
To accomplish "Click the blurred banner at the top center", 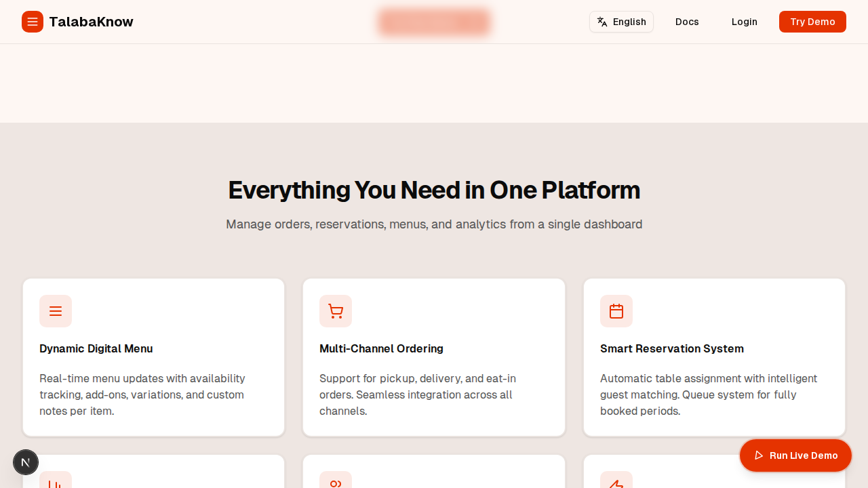I will click(x=434, y=22).
